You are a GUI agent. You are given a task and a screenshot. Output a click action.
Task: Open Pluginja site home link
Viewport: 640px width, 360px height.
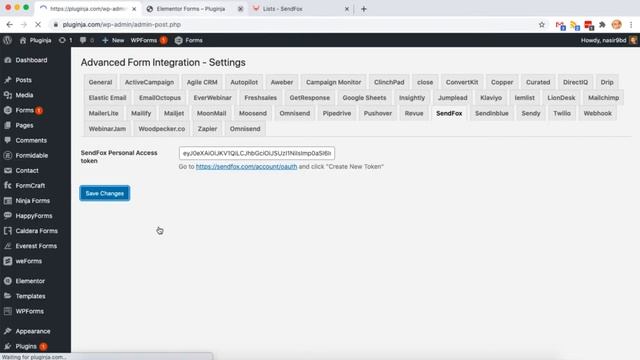pos(36,40)
